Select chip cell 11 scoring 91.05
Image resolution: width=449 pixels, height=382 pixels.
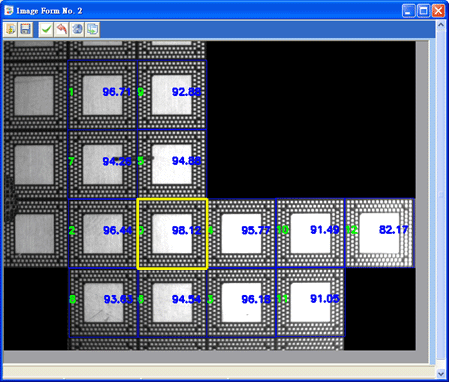[311, 302]
